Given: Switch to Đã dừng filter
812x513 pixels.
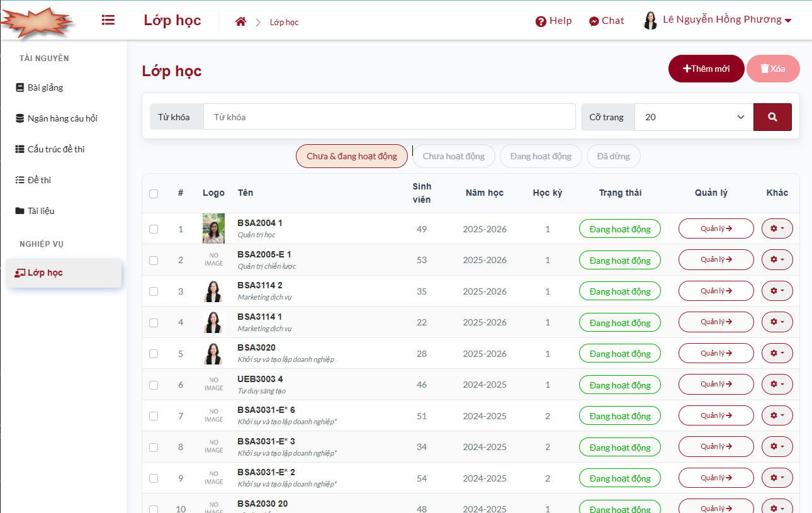Looking at the screenshot, I should coord(613,156).
